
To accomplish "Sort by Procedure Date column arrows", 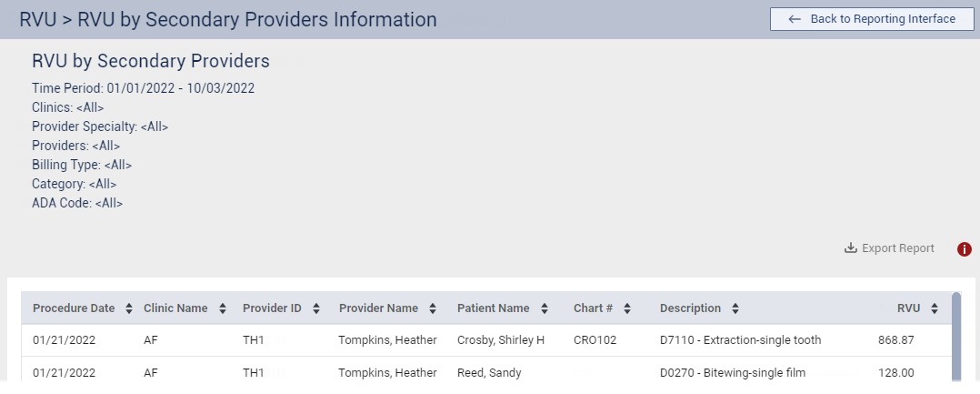I will pos(129,308).
